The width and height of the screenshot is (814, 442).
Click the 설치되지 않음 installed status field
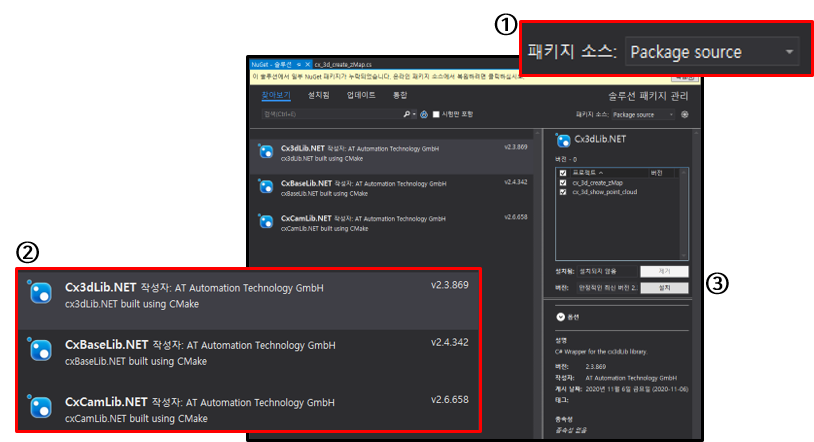(607, 271)
